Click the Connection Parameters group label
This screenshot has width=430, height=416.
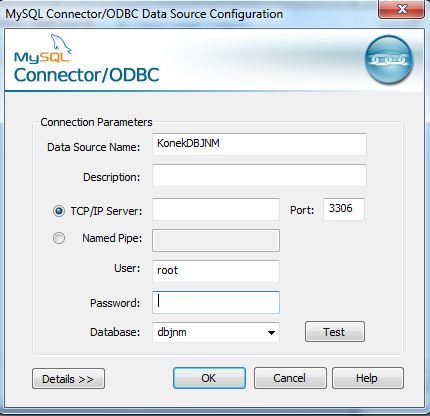(96, 122)
